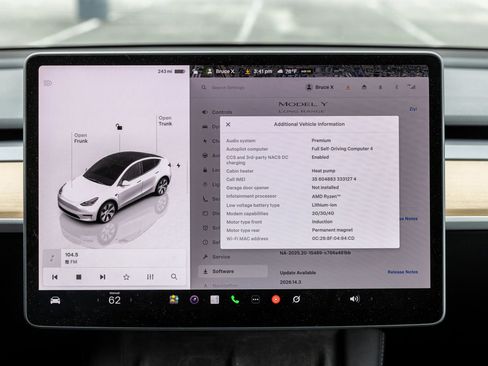This screenshot has height=366, width=488.
Task: Tap the Heat pump cabin heater value
Action: click(323, 171)
